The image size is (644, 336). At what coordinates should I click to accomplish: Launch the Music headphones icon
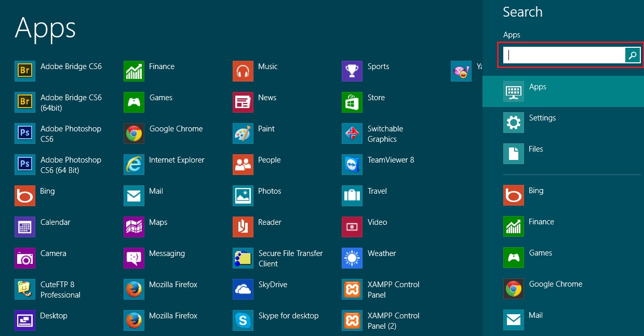[x=243, y=71]
